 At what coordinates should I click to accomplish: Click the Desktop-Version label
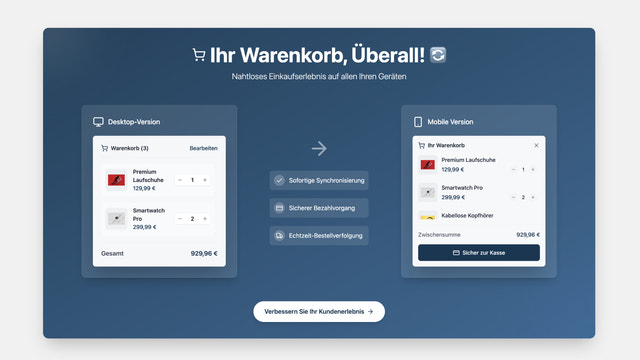(134, 122)
